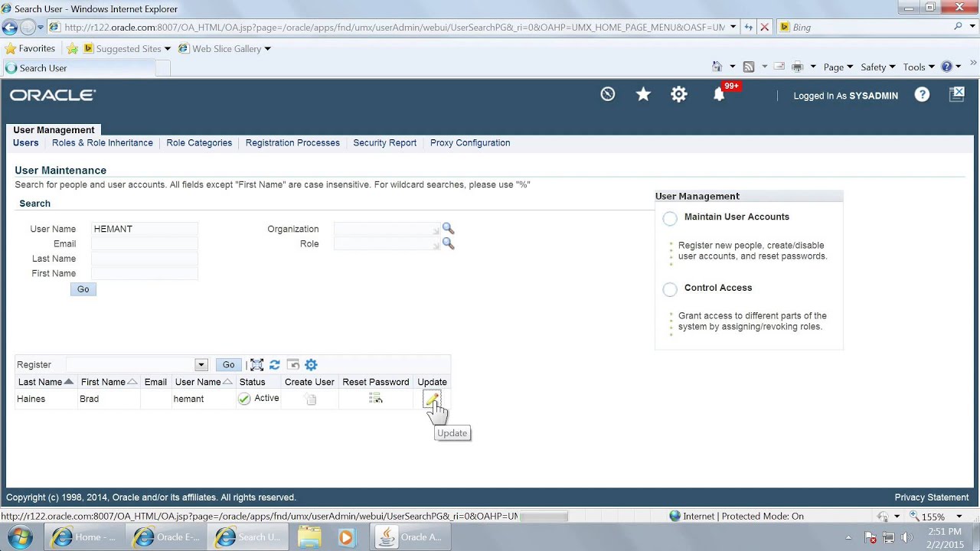Click the address bar refresh arrows button

749,27
